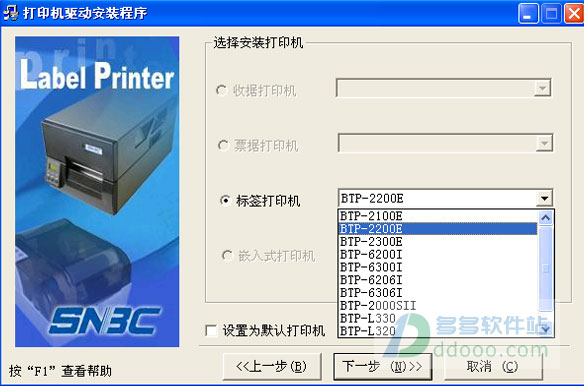Choose BTP-L330 from the list
This screenshot has width=584, height=386.
click(437, 318)
